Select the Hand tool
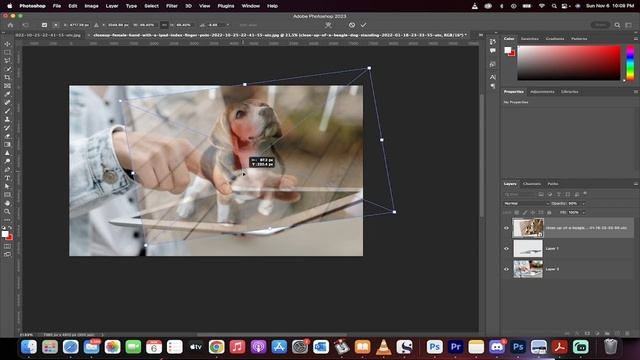Screen dimensions: 640x360 click(7, 203)
